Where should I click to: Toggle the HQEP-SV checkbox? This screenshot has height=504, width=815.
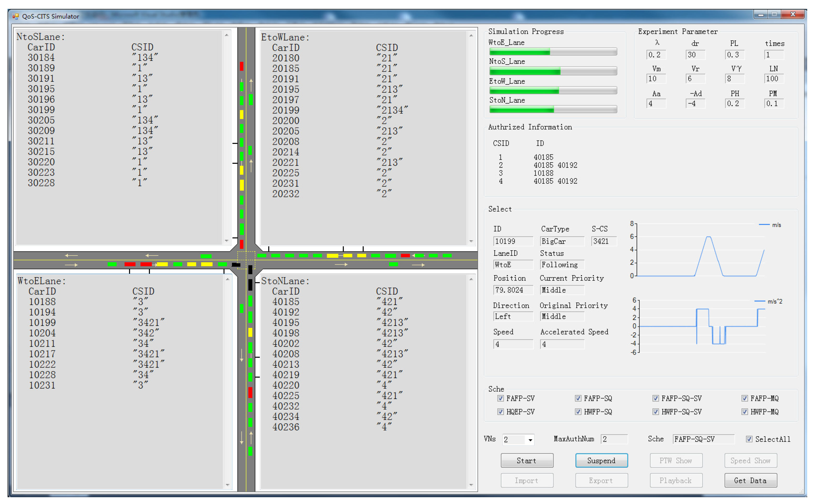[500, 411]
